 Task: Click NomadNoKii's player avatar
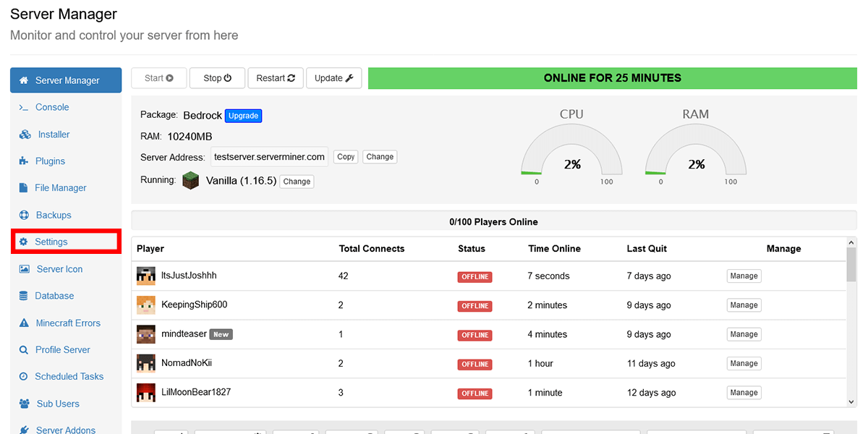pyautogui.click(x=146, y=363)
